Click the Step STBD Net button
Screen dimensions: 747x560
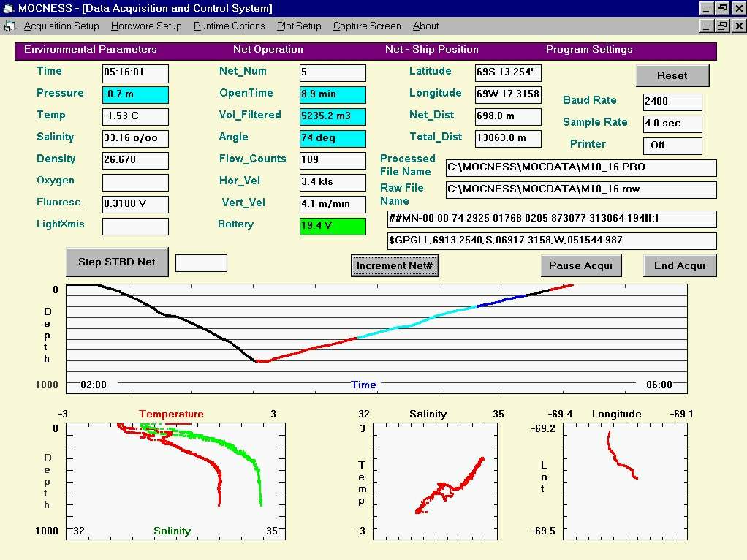click(117, 262)
